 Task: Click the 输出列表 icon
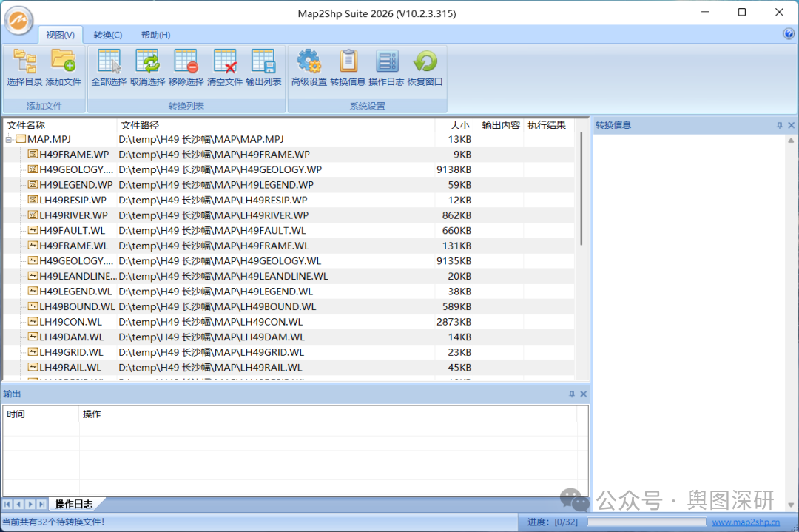263,61
